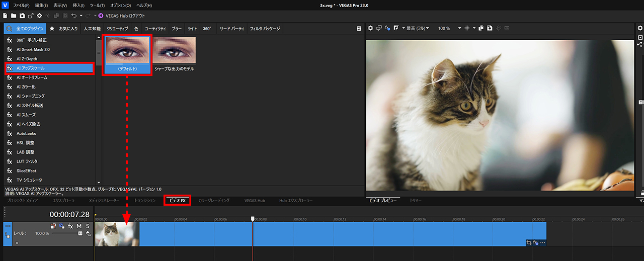Open the オプション(O) menu
The width and height of the screenshot is (644, 261).
(x=120, y=5)
